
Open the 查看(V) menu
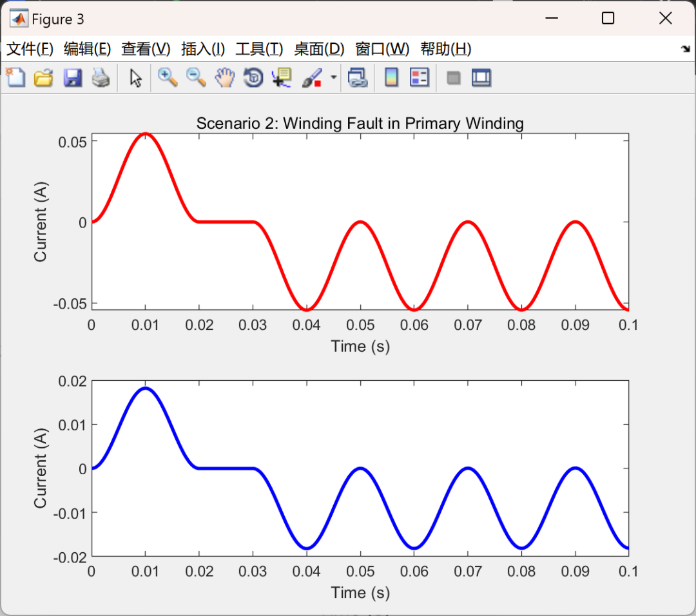146,49
